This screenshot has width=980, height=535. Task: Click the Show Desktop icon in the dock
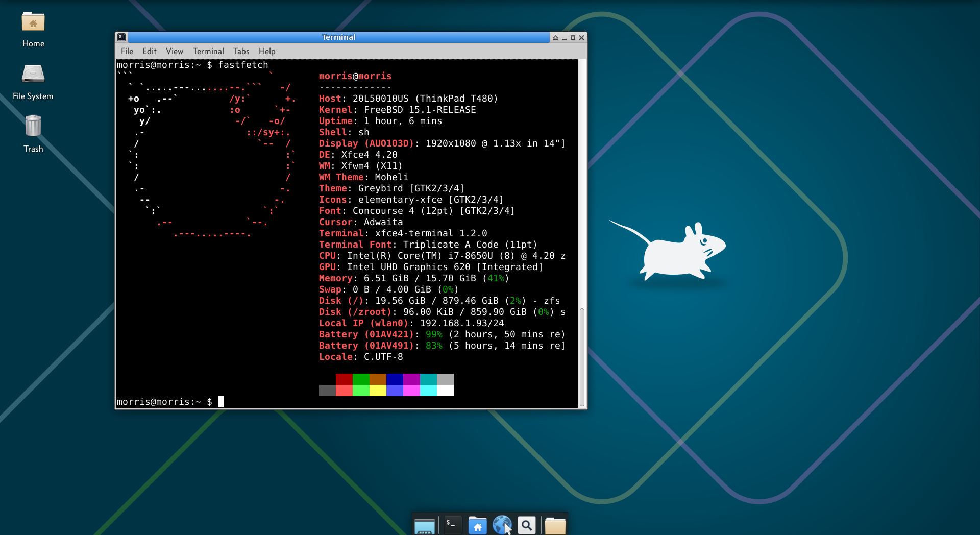425,525
